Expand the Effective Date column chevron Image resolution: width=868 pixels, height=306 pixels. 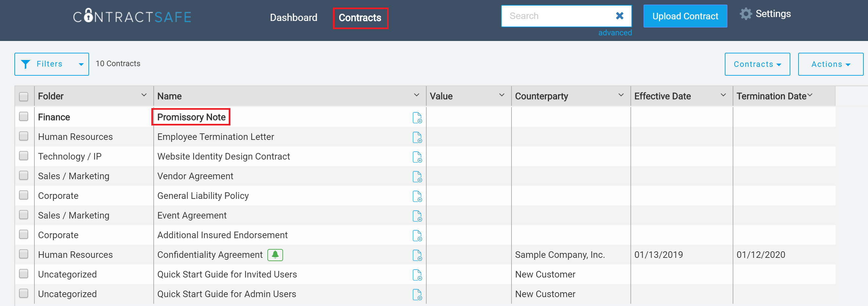click(x=723, y=95)
